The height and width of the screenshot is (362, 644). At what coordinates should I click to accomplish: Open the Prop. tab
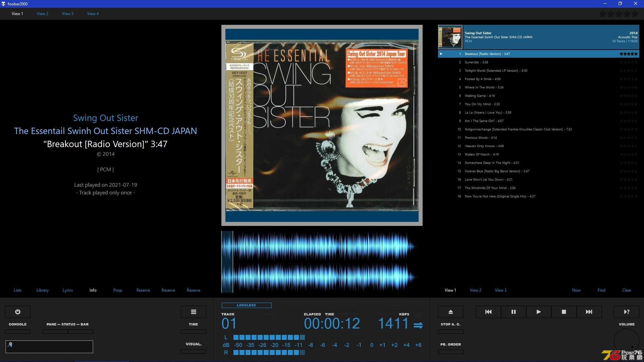(x=118, y=290)
